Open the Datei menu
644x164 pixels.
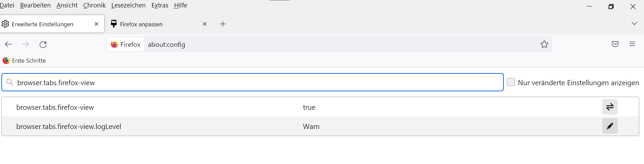(x=7, y=5)
